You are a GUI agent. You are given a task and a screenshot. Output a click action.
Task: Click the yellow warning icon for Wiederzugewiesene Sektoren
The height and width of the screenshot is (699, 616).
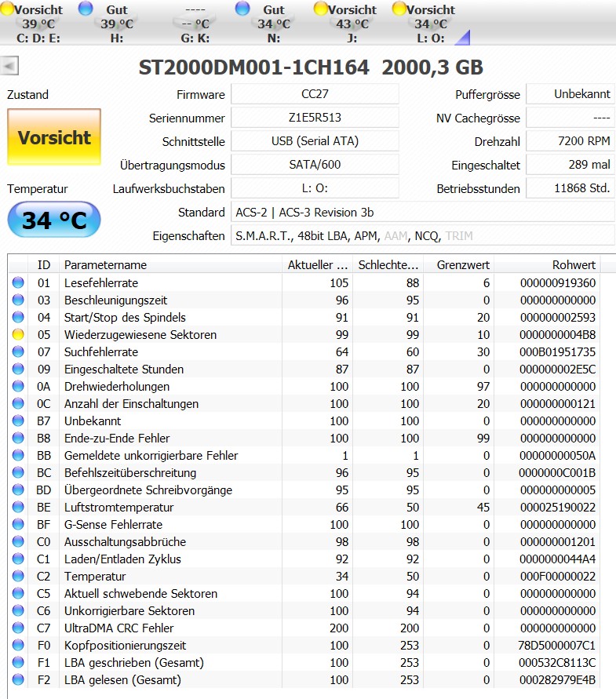[x=18, y=334]
